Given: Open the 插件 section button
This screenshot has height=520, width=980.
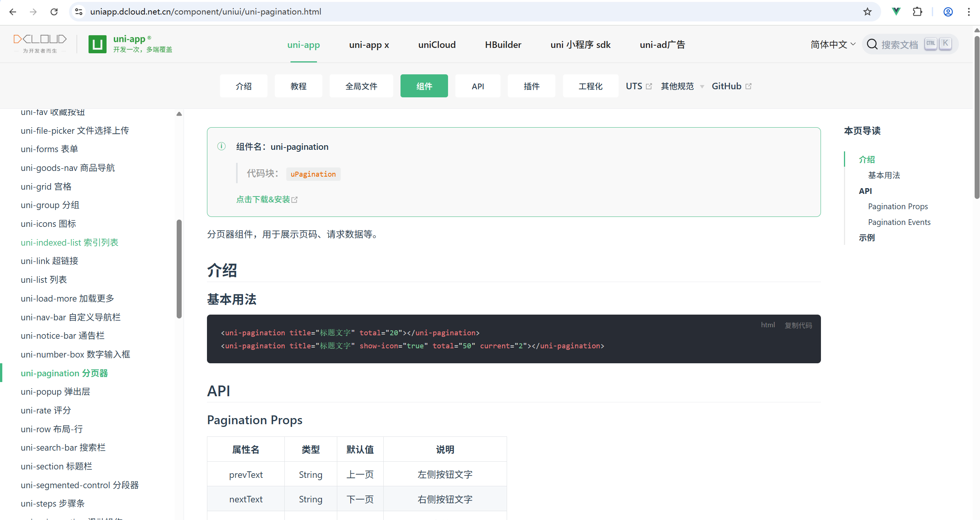Looking at the screenshot, I should click(x=532, y=86).
